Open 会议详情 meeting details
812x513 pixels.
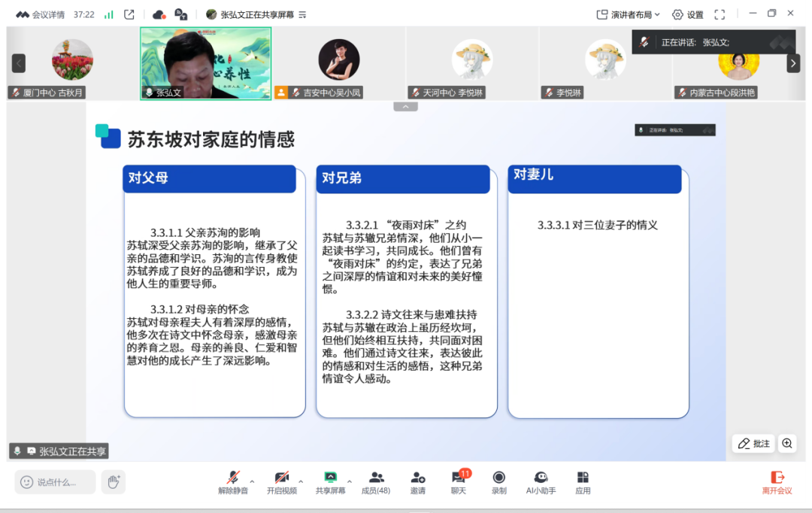pos(41,14)
